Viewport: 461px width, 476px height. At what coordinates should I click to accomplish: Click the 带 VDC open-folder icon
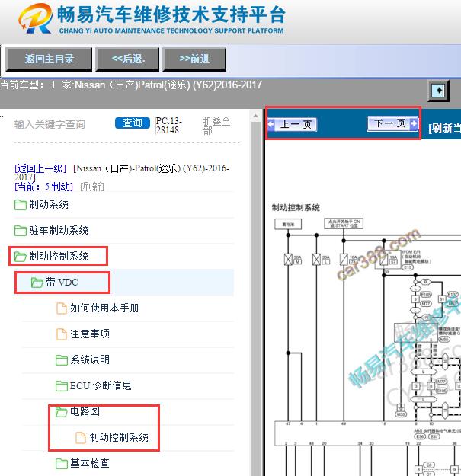(37, 283)
